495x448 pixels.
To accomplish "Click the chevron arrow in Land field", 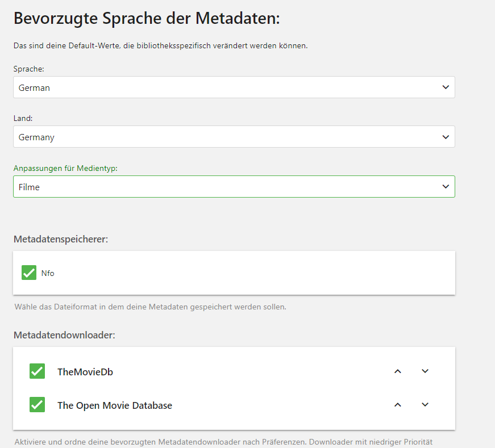I will (446, 137).
